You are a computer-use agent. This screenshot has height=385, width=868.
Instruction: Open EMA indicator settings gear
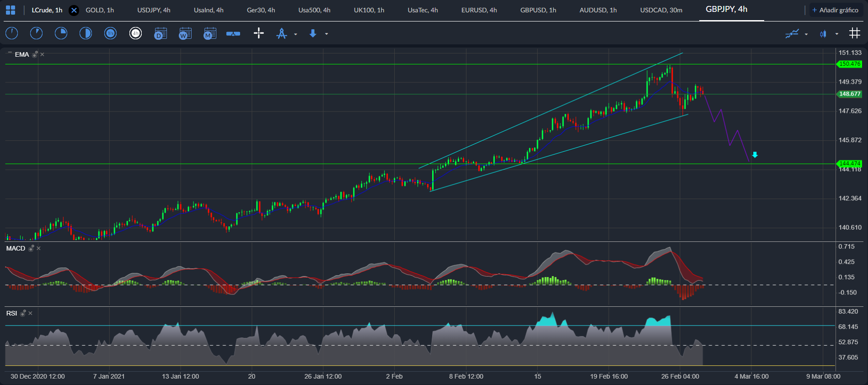pos(35,54)
